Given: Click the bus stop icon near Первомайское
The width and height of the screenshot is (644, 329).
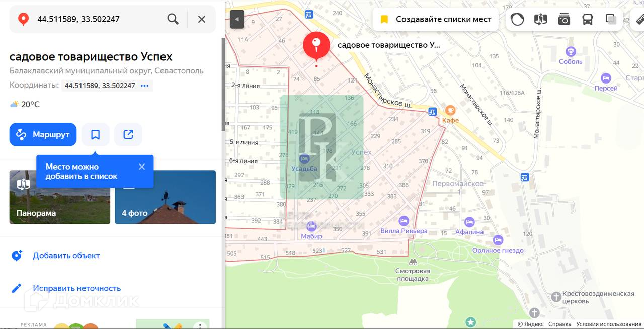Looking at the screenshot, I should point(525,177).
